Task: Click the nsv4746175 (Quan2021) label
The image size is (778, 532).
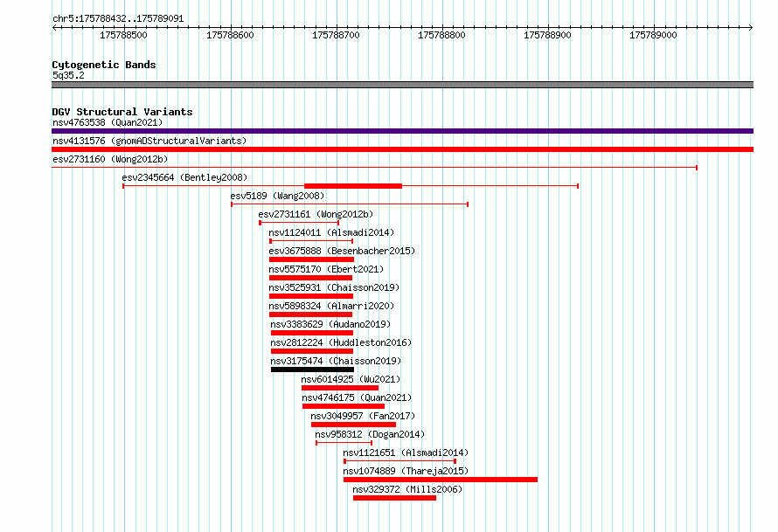Action: [x=357, y=397]
